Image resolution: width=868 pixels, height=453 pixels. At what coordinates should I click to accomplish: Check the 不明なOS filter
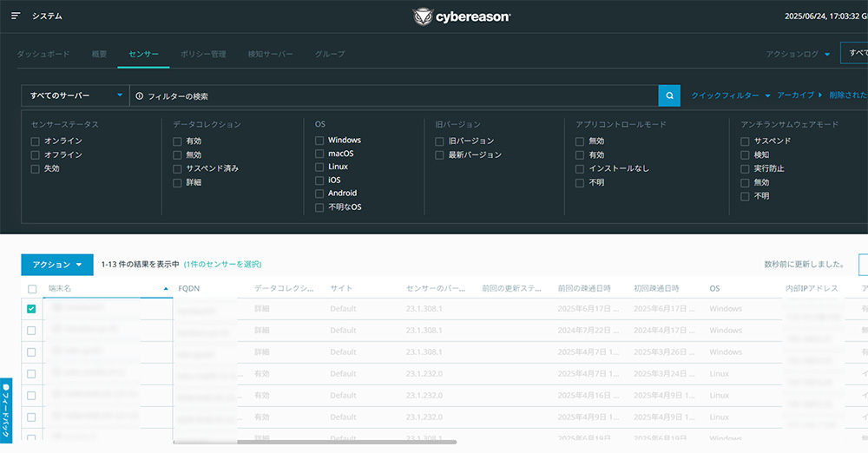319,207
